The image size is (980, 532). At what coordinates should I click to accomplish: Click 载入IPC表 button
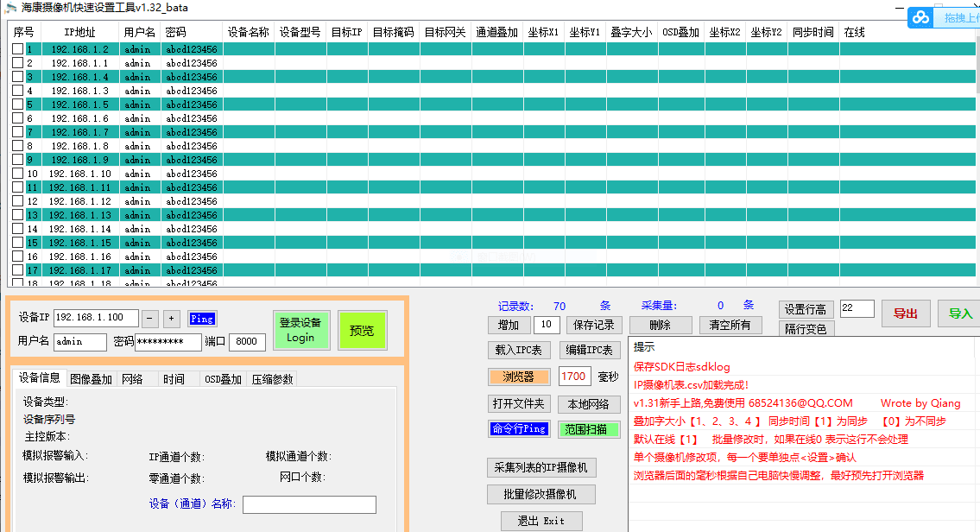click(x=519, y=350)
